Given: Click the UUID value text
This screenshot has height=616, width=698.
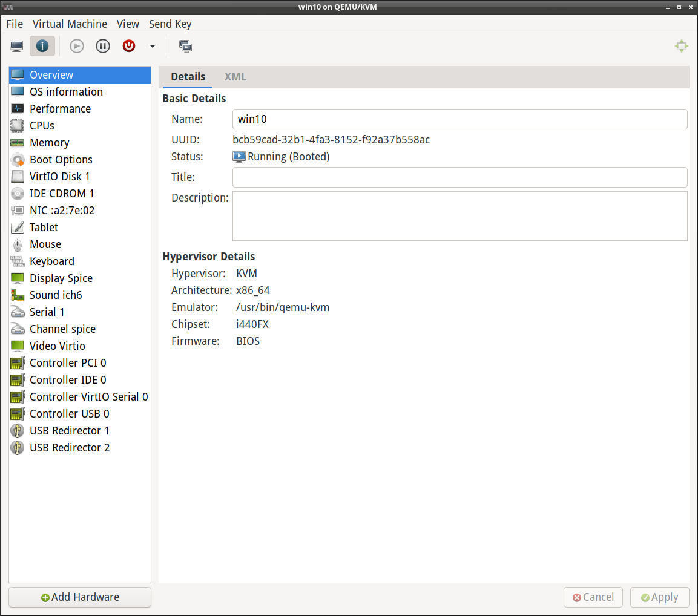Looking at the screenshot, I should [x=331, y=140].
